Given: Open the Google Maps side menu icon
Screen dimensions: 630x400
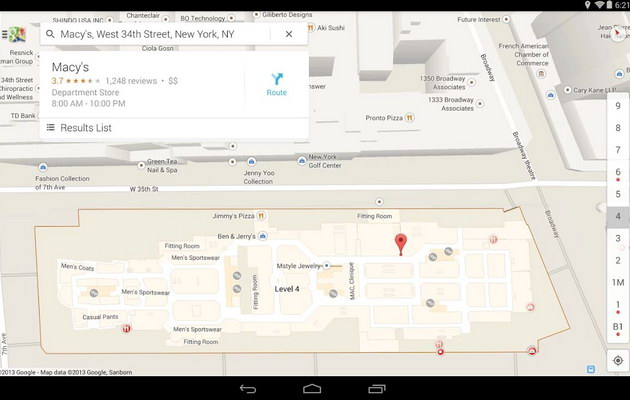Looking at the screenshot, I should 14,35.
